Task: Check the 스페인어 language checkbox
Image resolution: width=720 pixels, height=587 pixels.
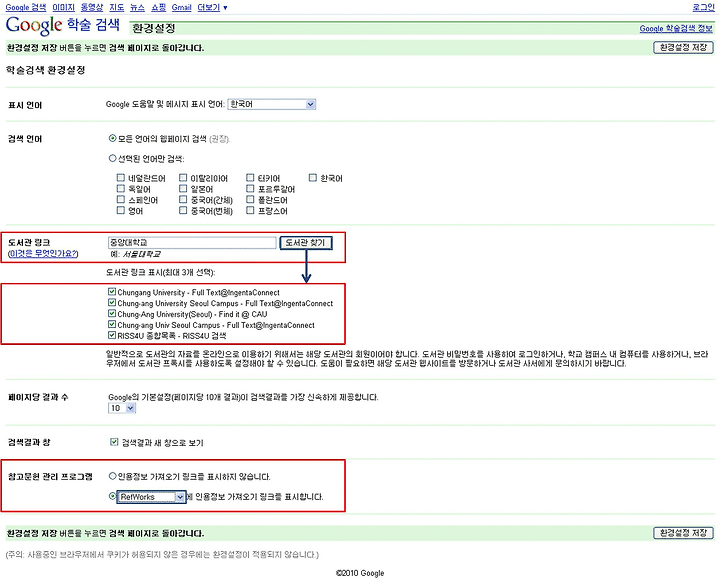Action: click(121, 199)
